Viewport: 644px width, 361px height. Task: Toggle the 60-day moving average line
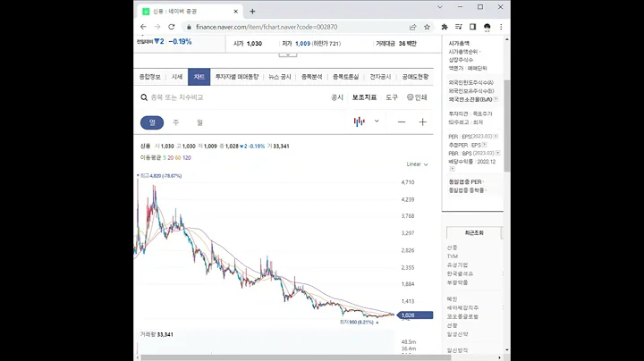178,158
